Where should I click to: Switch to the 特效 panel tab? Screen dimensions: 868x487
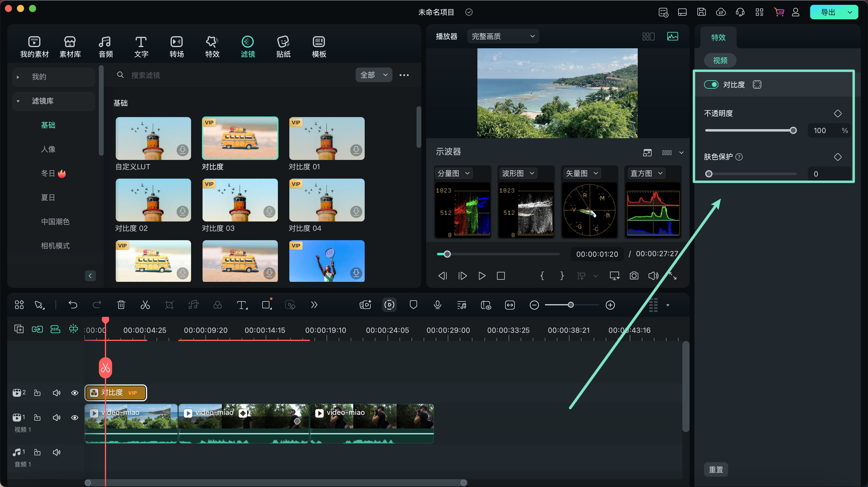click(719, 37)
